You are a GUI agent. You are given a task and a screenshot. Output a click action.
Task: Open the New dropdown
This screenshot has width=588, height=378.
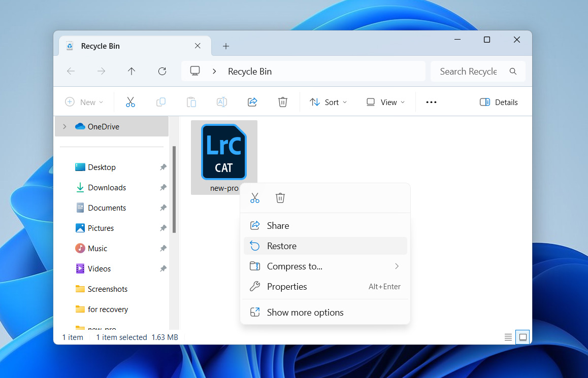pyautogui.click(x=84, y=102)
